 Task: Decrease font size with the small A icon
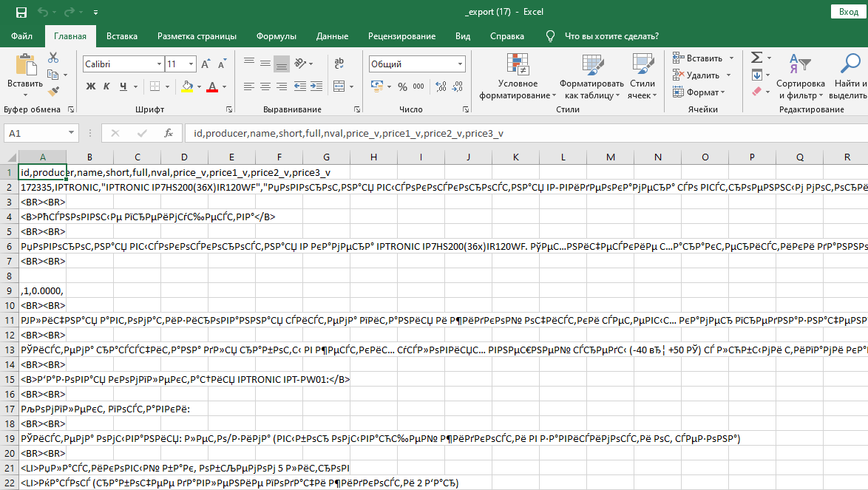pyautogui.click(x=222, y=64)
